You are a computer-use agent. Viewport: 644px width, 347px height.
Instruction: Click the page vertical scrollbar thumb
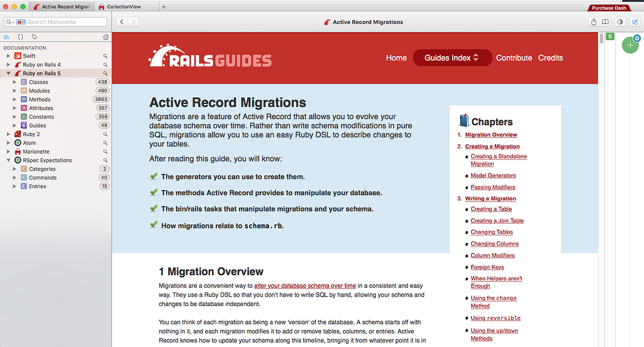click(x=601, y=38)
